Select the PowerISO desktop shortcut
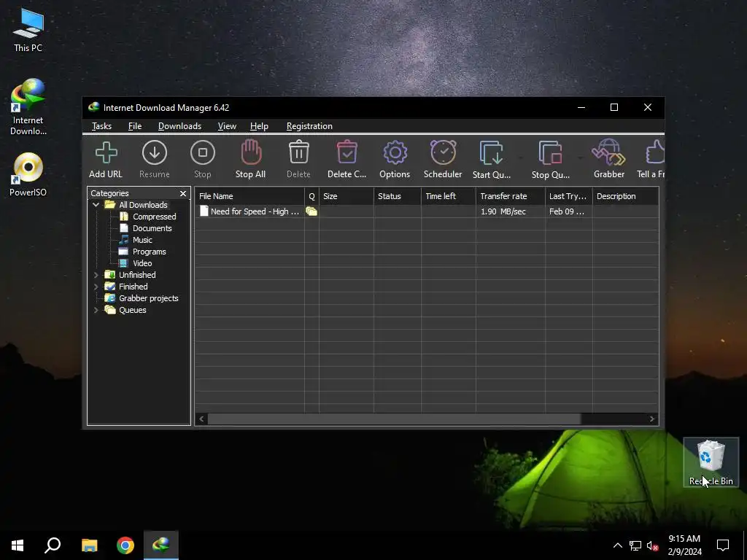 (x=28, y=174)
